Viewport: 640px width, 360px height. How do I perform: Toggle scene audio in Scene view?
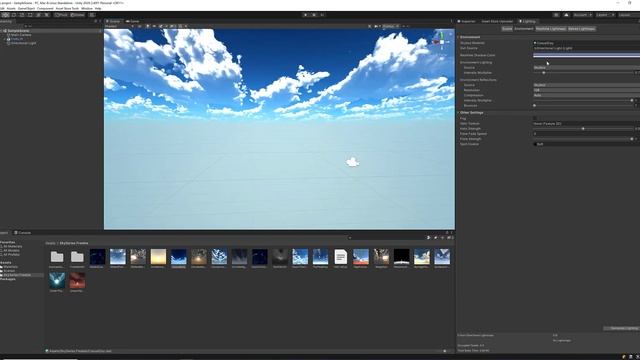(x=154, y=26)
